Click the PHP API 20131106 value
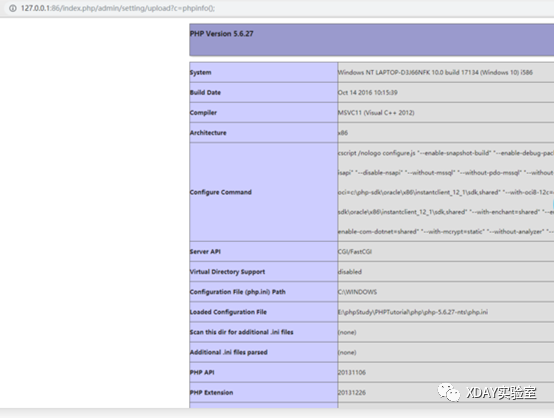Viewport: 554px width, 418px height. [x=352, y=372]
